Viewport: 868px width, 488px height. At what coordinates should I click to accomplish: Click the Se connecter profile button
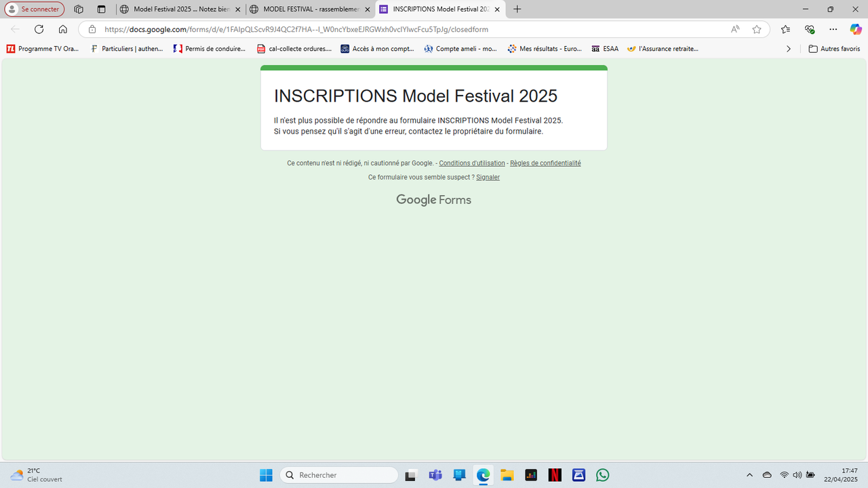[35, 9]
